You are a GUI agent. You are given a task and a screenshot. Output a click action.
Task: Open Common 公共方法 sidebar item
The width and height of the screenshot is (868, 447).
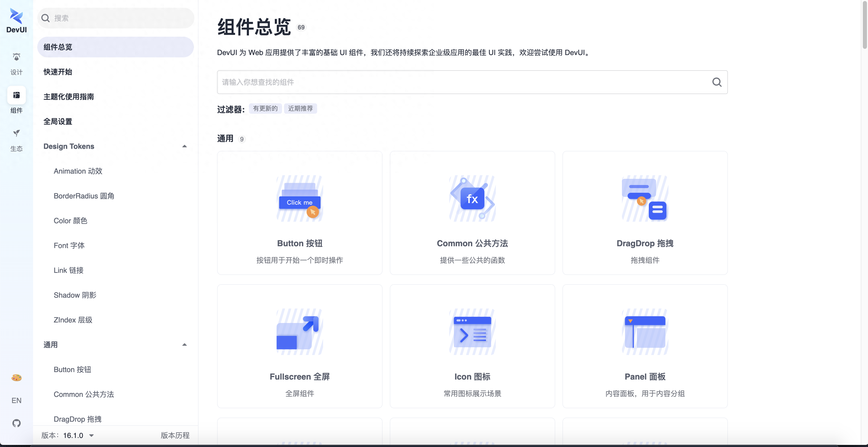click(x=84, y=395)
